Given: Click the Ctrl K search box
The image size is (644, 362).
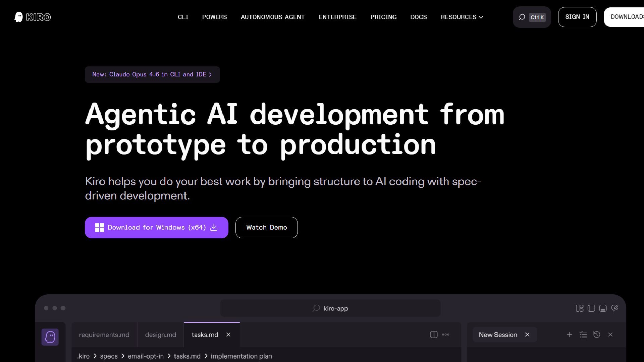Looking at the screenshot, I should click(532, 17).
